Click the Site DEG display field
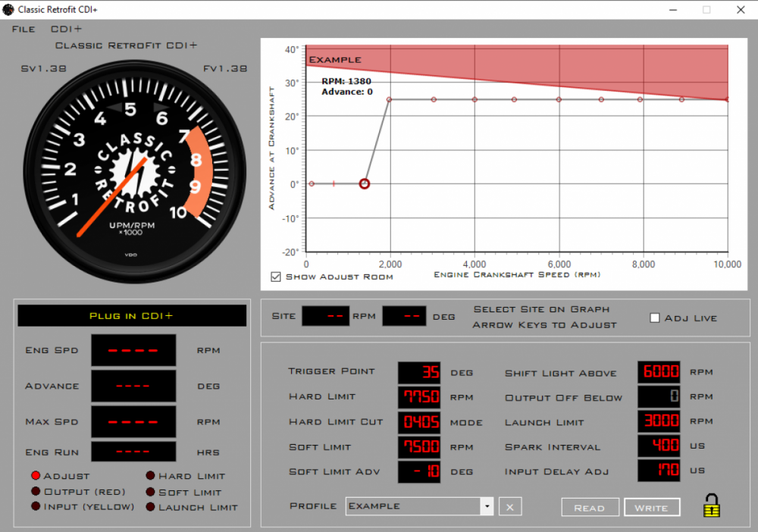758x532 pixels. pyautogui.click(x=404, y=316)
